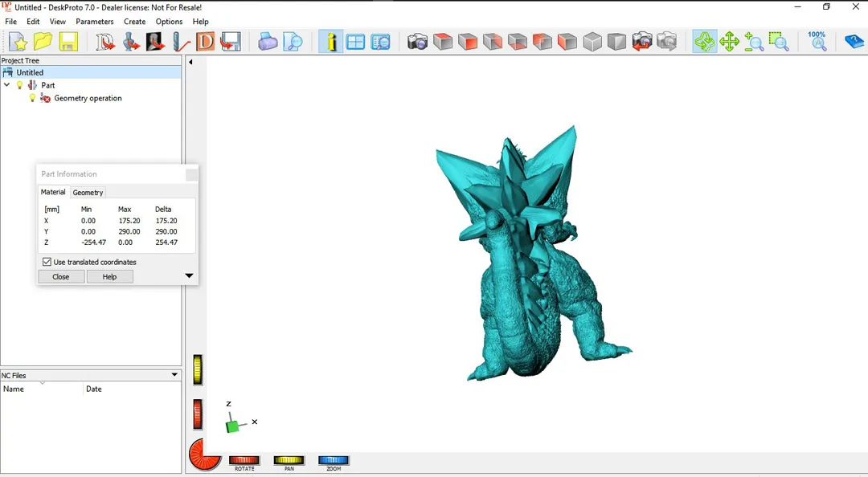This screenshot has height=477, width=868.
Task: Click the orange D wizard icon
Action: coord(206,42)
